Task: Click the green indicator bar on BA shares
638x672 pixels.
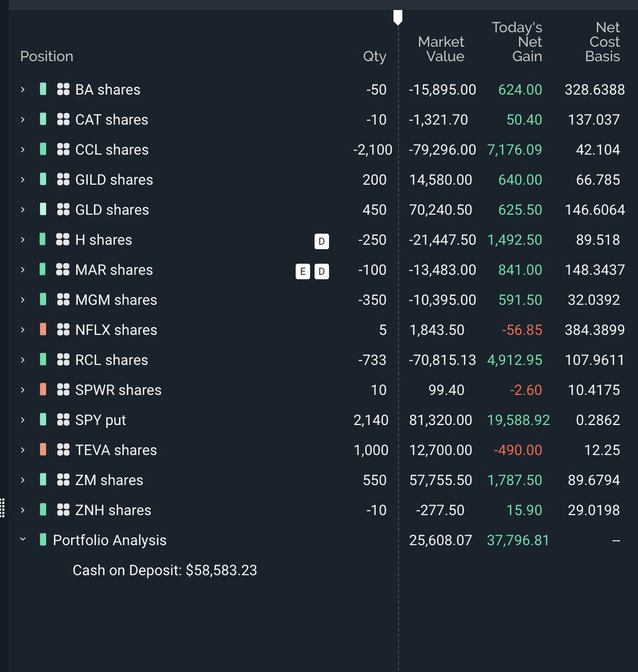Action: pos(43,89)
